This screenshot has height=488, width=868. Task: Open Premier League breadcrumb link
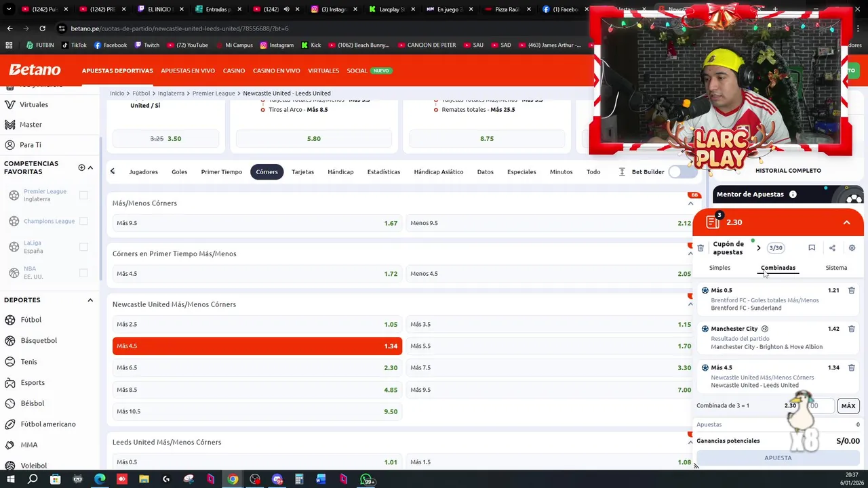pyautogui.click(x=214, y=94)
